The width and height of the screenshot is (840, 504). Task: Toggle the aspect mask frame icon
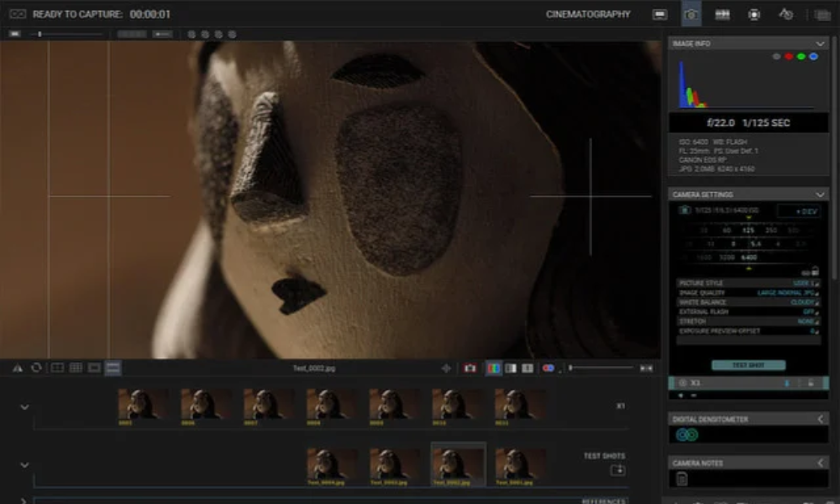(x=94, y=367)
